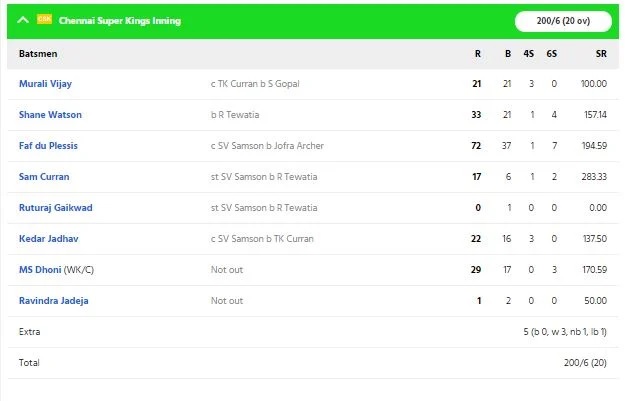Screen dimensions: 625x401
Task: Open Murali Vijay player profile
Action: (45, 84)
